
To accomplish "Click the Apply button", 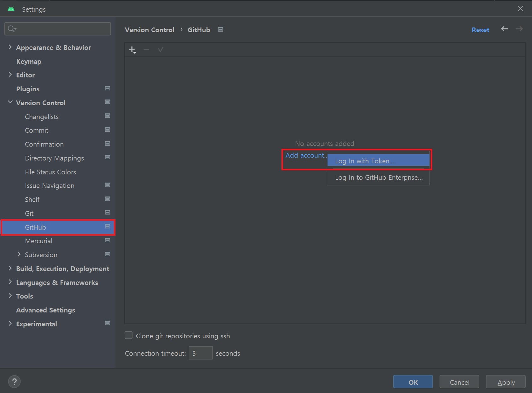I will (506, 382).
